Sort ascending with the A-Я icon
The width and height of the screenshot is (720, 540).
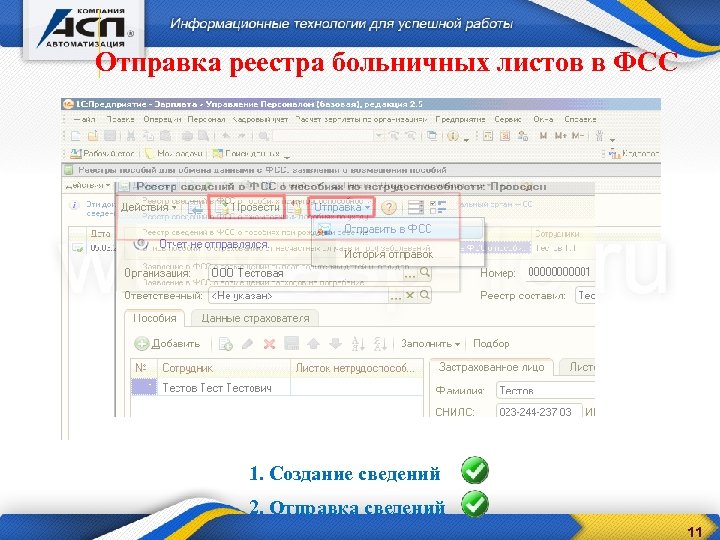point(358,343)
